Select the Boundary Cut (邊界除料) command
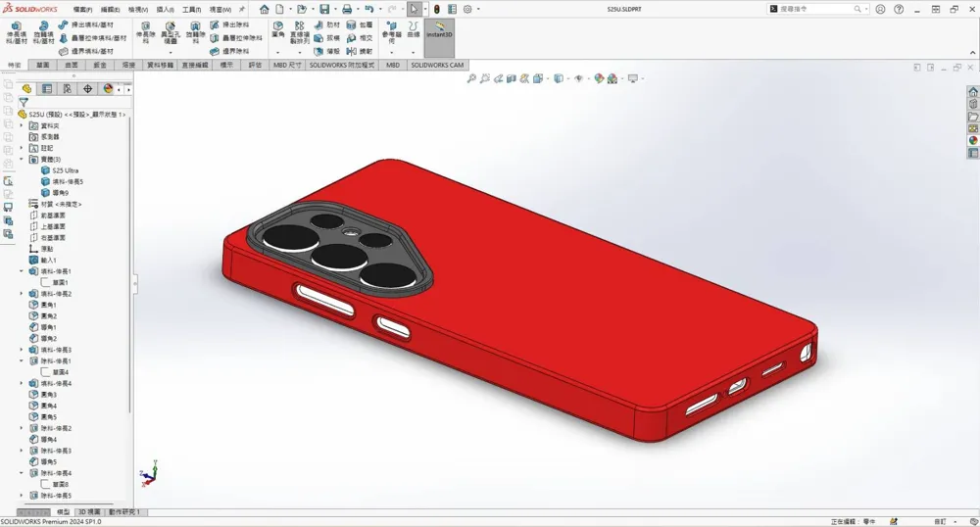Screen dimensions: 980x527 tap(229, 51)
